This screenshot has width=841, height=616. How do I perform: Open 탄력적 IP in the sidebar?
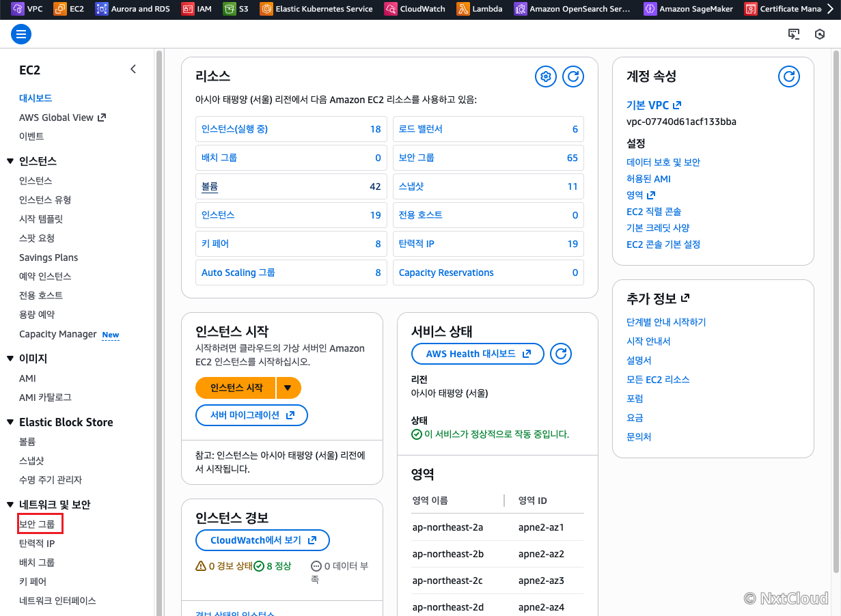(37, 544)
